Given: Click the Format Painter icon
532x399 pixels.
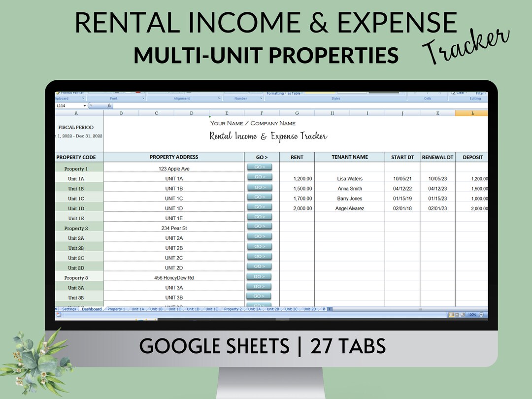Looking at the screenshot, I should [x=59, y=92].
